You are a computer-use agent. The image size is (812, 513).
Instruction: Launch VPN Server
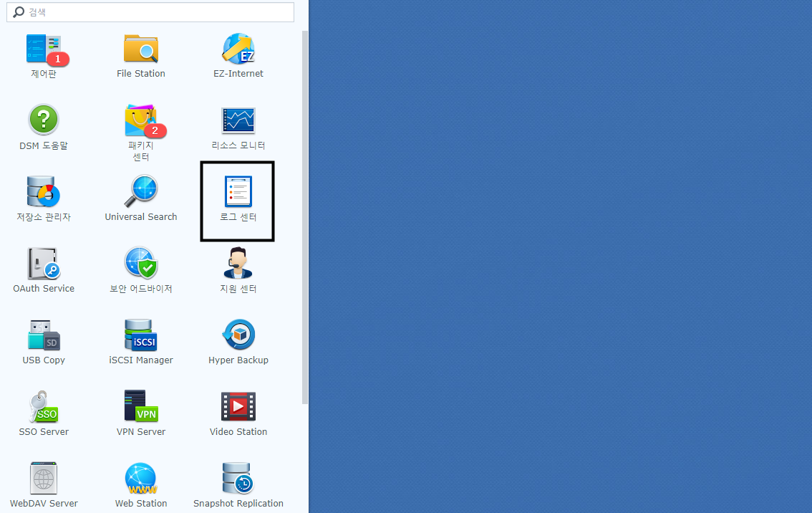(x=141, y=406)
